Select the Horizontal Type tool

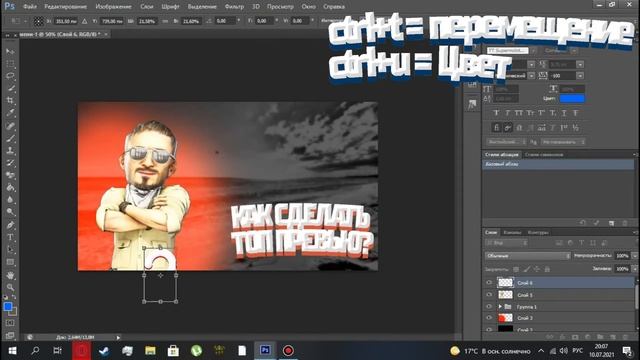coord(10,238)
